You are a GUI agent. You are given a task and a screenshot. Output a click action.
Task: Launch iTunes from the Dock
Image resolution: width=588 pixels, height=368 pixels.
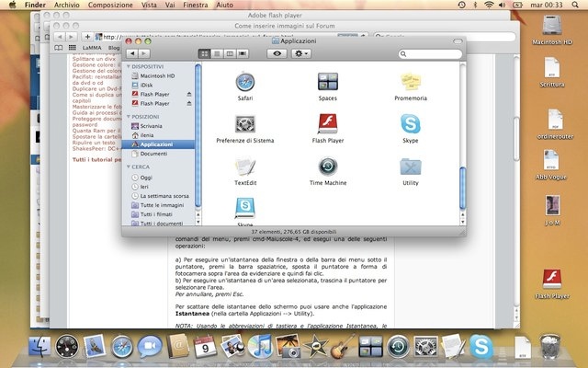260,346
